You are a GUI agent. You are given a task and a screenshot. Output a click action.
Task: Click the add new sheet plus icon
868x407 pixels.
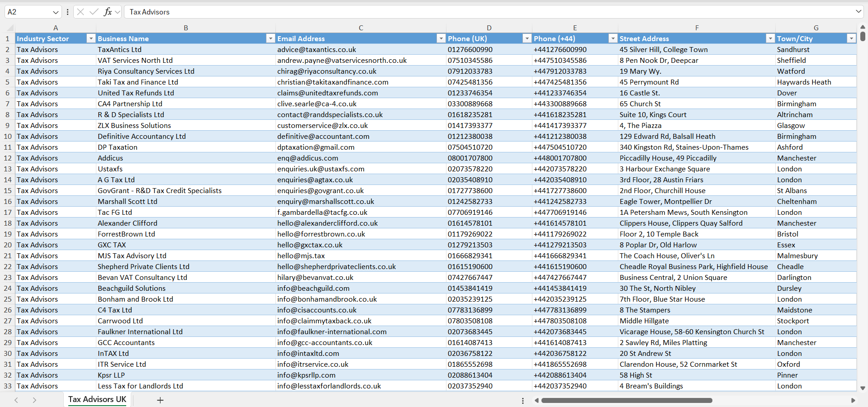coord(160,400)
